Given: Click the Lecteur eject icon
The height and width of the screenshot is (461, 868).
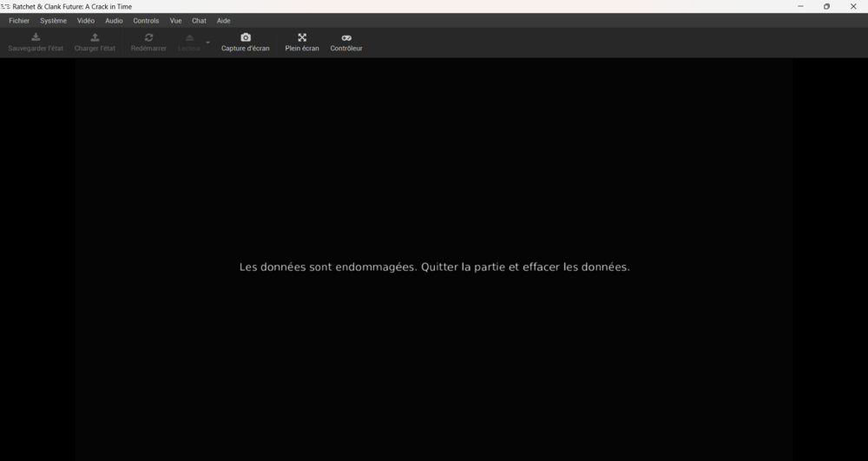Looking at the screenshot, I should click(189, 38).
